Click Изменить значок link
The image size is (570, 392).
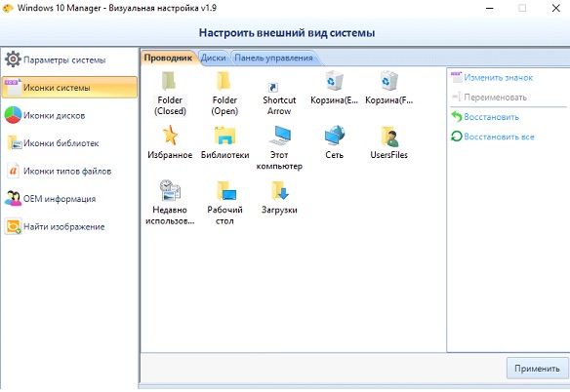coord(492,77)
